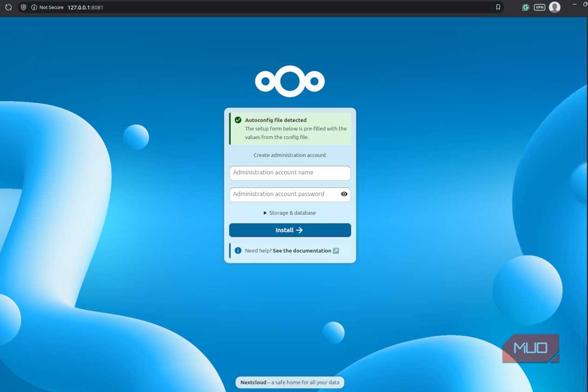Screen dimensions: 588x392
Task: Focus the Administration account password field
Action: (290, 194)
